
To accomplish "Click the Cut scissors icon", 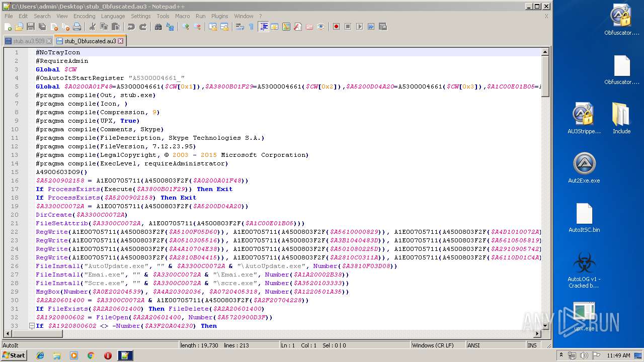I will [92, 27].
